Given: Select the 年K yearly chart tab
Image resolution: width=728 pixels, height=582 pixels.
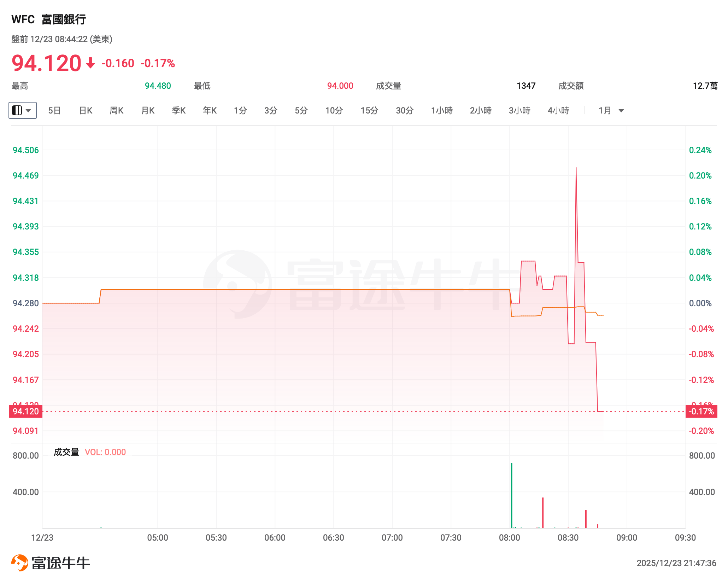Looking at the screenshot, I should [210, 111].
